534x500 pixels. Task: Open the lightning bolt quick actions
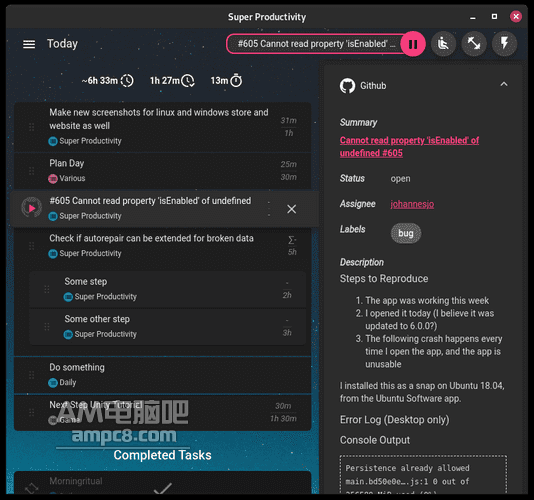click(504, 44)
